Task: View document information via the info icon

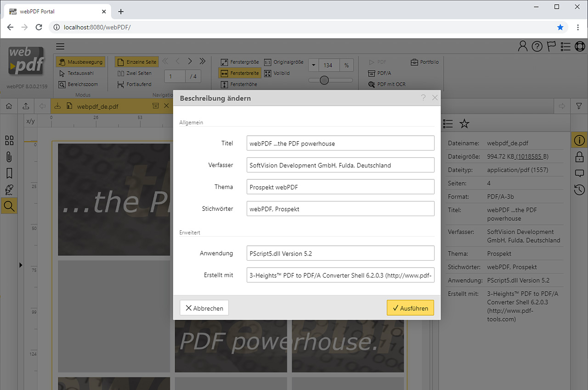Action: pyautogui.click(x=579, y=140)
